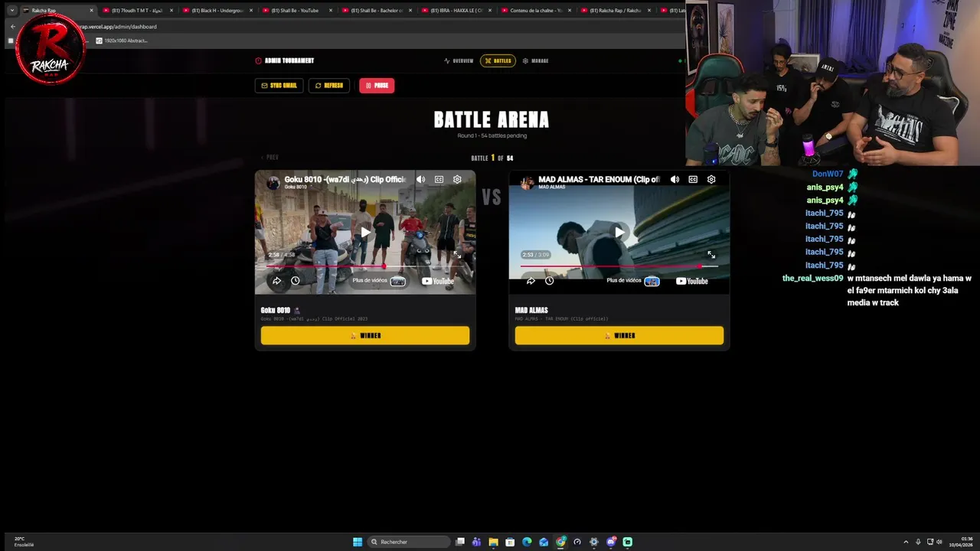Go to PREV battle
The width and height of the screenshot is (980, 551).
269,158
